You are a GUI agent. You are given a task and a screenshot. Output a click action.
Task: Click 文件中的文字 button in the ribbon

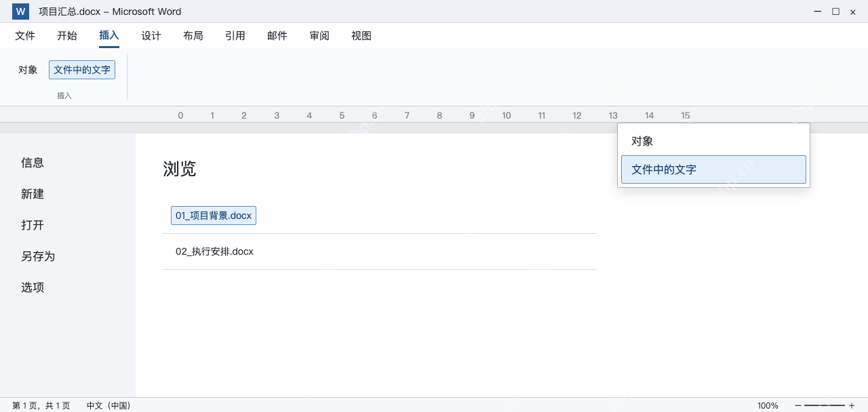tap(82, 70)
